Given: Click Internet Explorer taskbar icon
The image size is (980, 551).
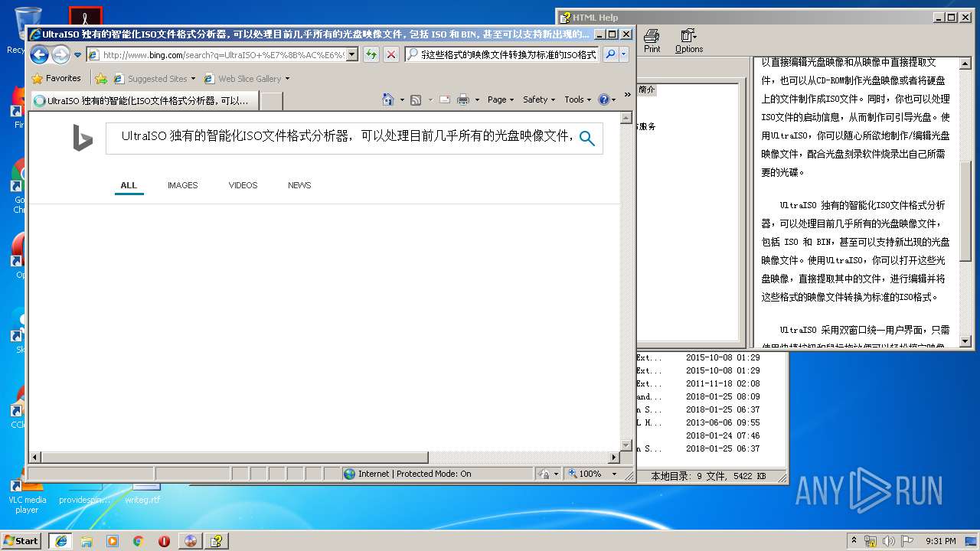Looking at the screenshot, I should pyautogui.click(x=60, y=540).
